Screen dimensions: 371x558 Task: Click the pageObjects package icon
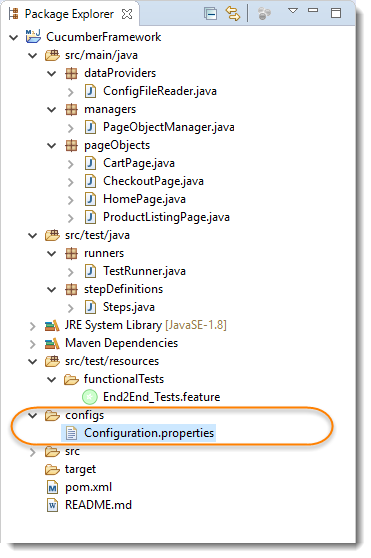(71, 145)
